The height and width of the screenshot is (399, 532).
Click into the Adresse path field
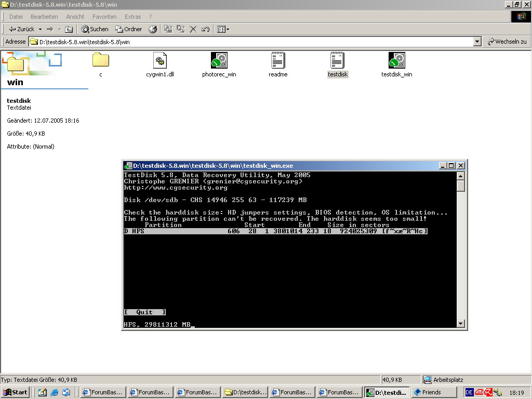tap(251, 42)
